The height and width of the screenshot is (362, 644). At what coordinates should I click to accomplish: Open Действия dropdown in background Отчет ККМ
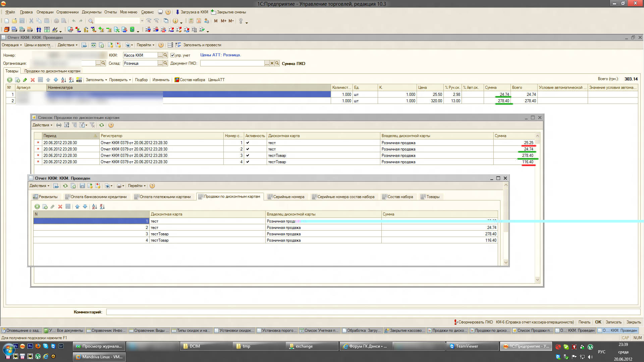click(67, 45)
